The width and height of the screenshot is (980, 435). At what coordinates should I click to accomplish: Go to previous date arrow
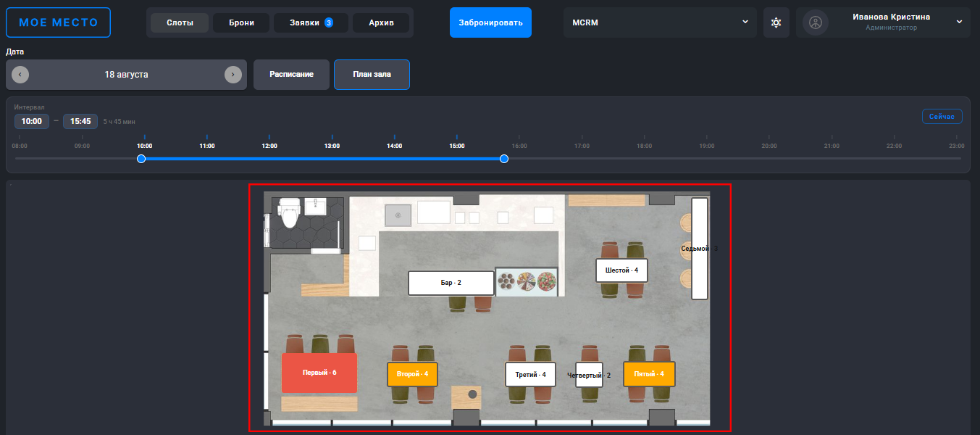[20, 75]
